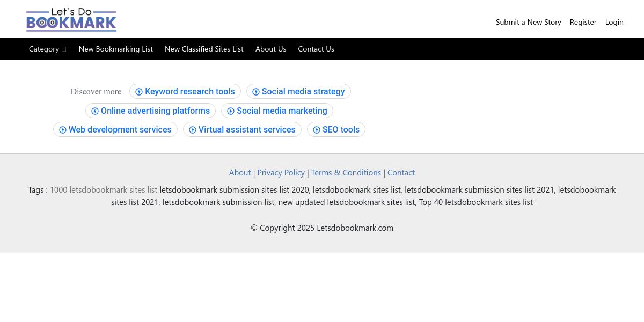
Task: Open New Bookmarking List page
Action: (x=116, y=49)
